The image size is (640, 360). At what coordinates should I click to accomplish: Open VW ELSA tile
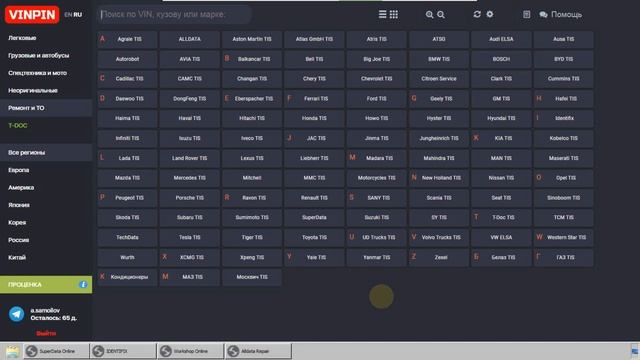tap(501, 238)
